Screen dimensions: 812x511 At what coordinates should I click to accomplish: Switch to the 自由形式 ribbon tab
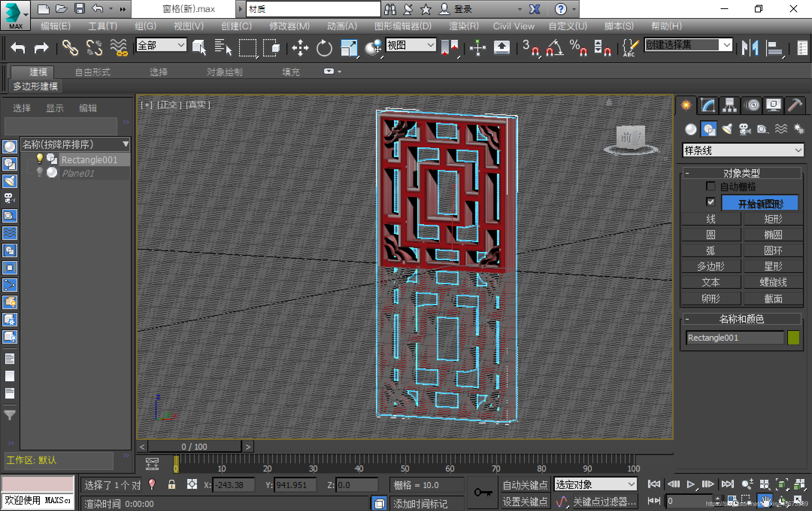pyautogui.click(x=92, y=72)
